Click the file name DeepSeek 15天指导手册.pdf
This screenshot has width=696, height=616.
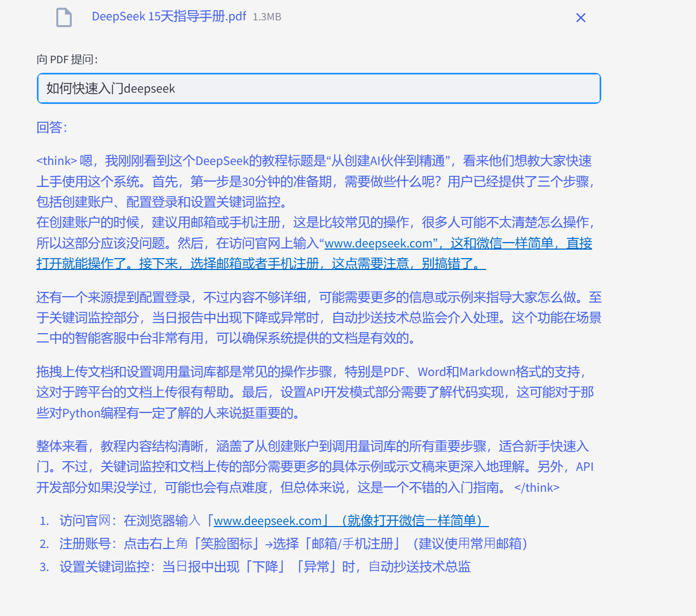click(x=169, y=17)
